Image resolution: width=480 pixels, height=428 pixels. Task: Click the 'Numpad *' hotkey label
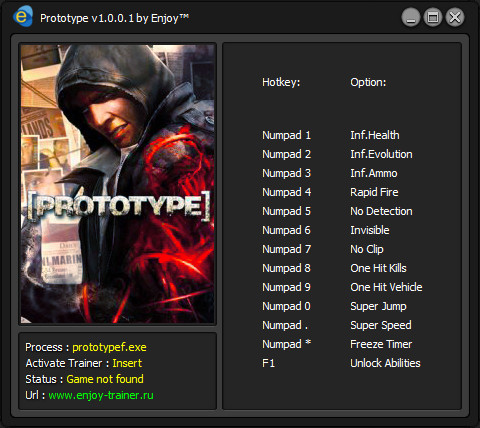(x=286, y=344)
